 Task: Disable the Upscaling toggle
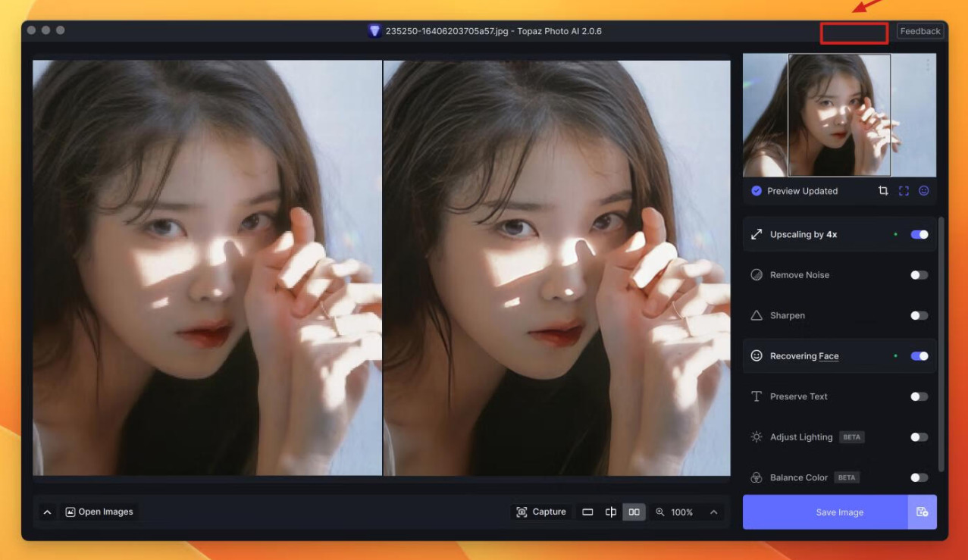coord(919,234)
